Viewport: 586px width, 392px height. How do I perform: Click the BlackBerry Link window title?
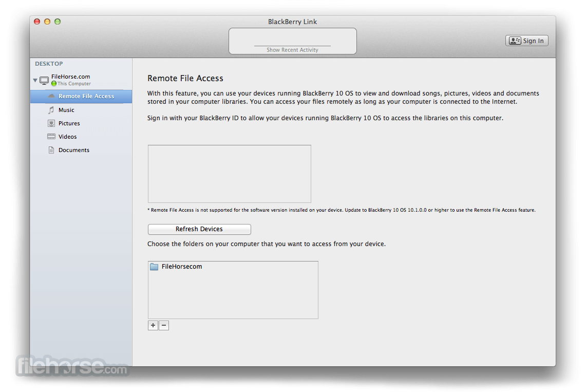pos(292,22)
